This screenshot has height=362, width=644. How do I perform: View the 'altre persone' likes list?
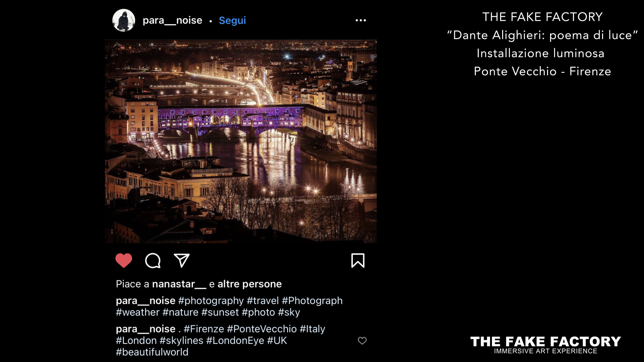click(250, 284)
